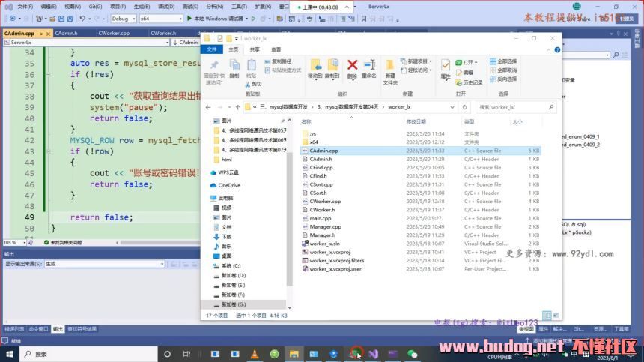Switch to the Share (共享) ribbon tab

255,49
